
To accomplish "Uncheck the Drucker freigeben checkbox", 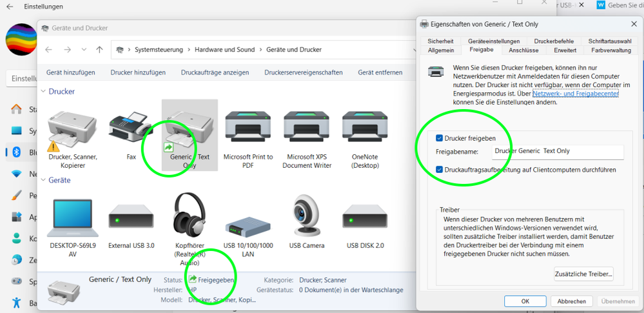I will [x=439, y=138].
